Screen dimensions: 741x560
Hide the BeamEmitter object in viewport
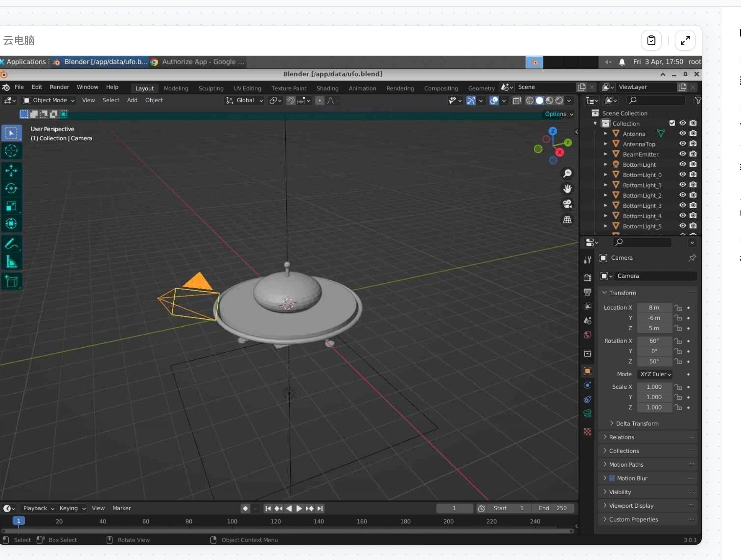(x=682, y=154)
